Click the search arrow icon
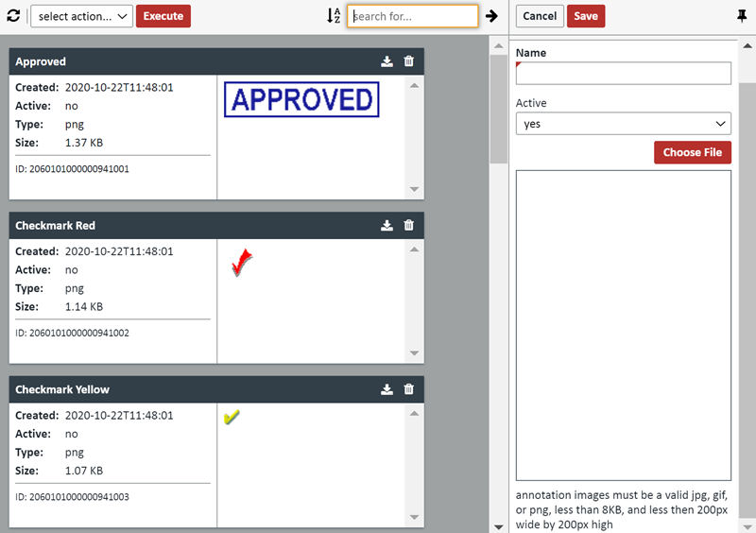756x533 pixels. click(491, 16)
